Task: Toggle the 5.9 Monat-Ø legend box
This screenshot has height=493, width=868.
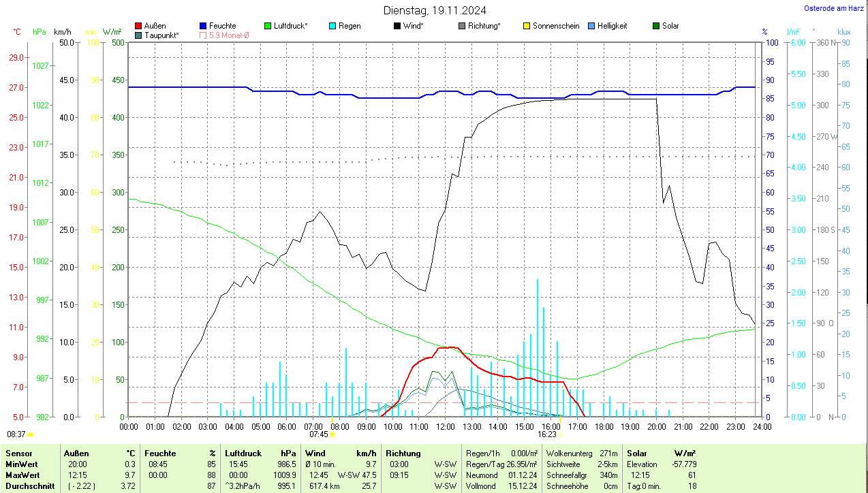Action: (203, 35)
